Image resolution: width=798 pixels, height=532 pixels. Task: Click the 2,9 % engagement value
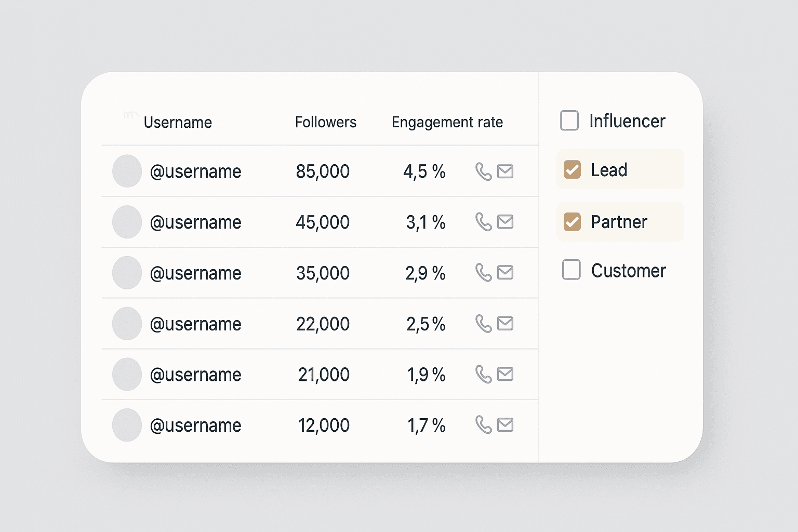pos(425,273)
